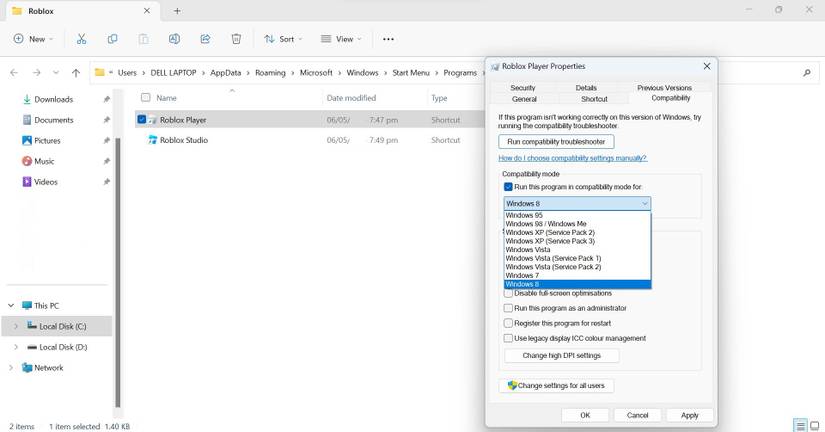Click the Paste icon in the toolbar
Screen dimensions: 825x432
143,39
